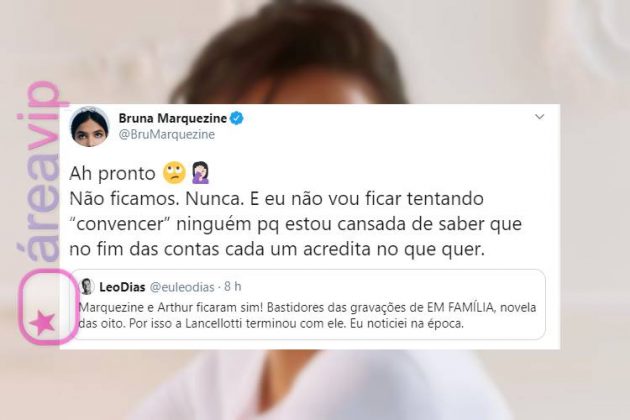Click the facepalm woman emoji

coord(200,173)
